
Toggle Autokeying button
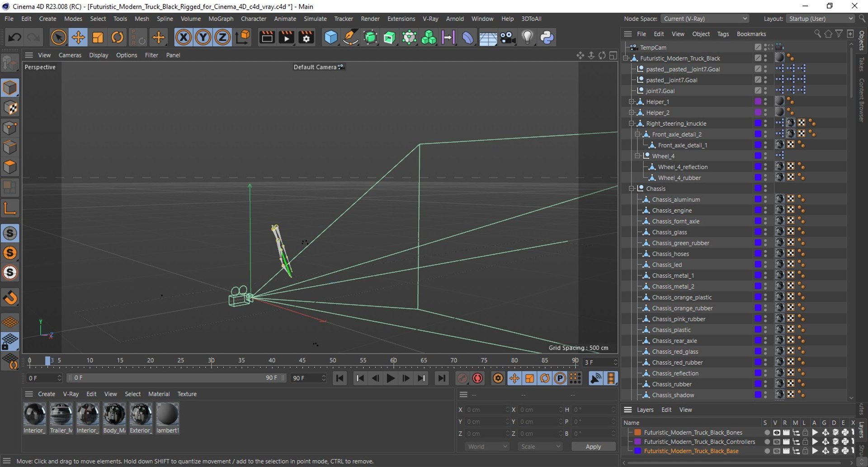coord(477,378)
